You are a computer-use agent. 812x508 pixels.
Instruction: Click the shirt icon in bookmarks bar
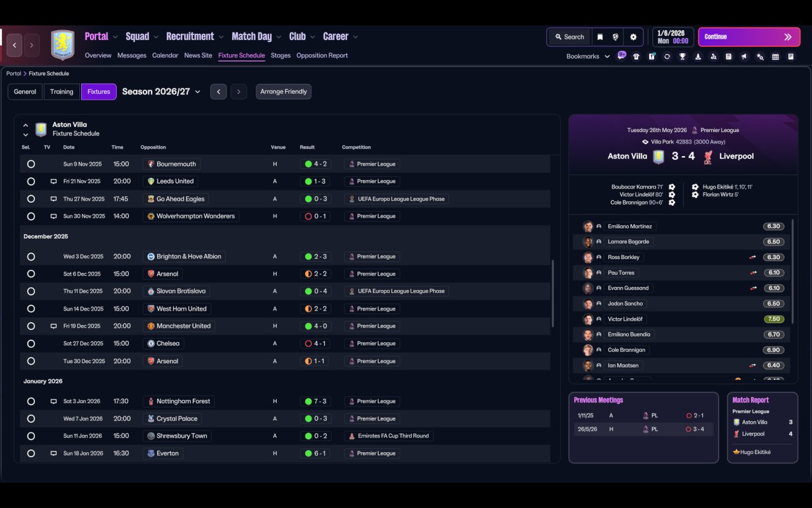[x=636, y=57]
